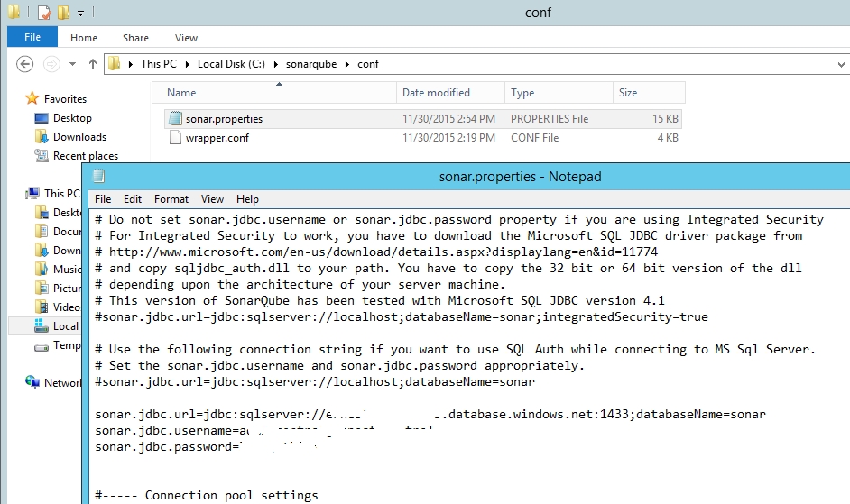This screenshot has width=850, height=504.
Task: Click conf in the address breadcrumb
Action: click(x=368, y=64)
